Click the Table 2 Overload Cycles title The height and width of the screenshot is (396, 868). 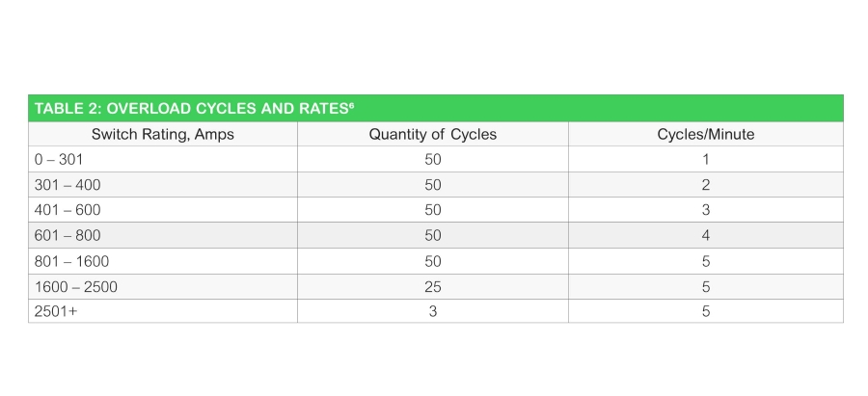(194, 109)
